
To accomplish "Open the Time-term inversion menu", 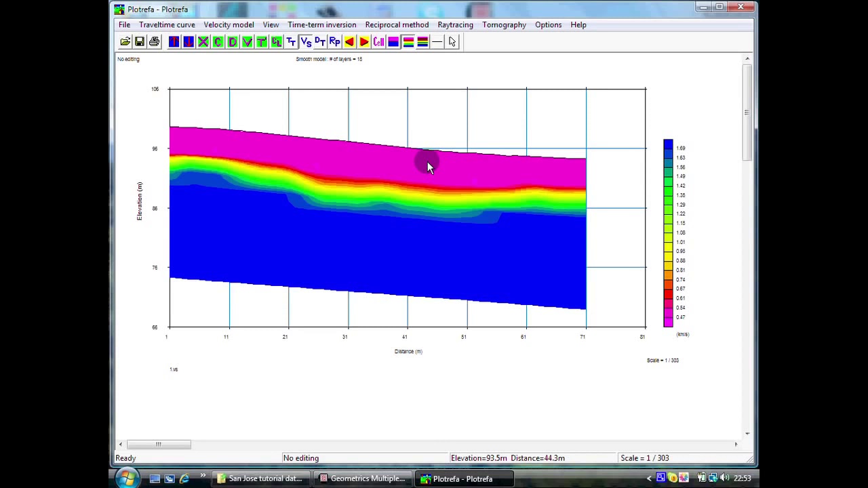I will [x=321, y=24].
